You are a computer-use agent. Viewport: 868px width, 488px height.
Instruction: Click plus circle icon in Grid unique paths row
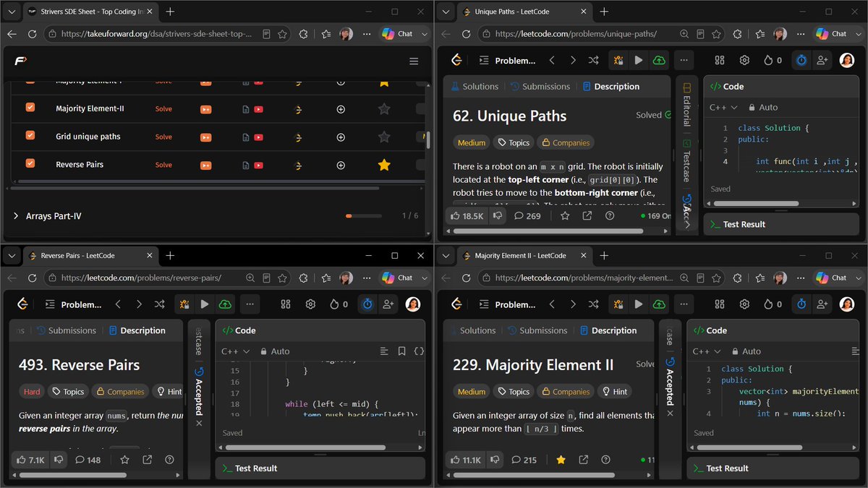click(x=341, y=137)
